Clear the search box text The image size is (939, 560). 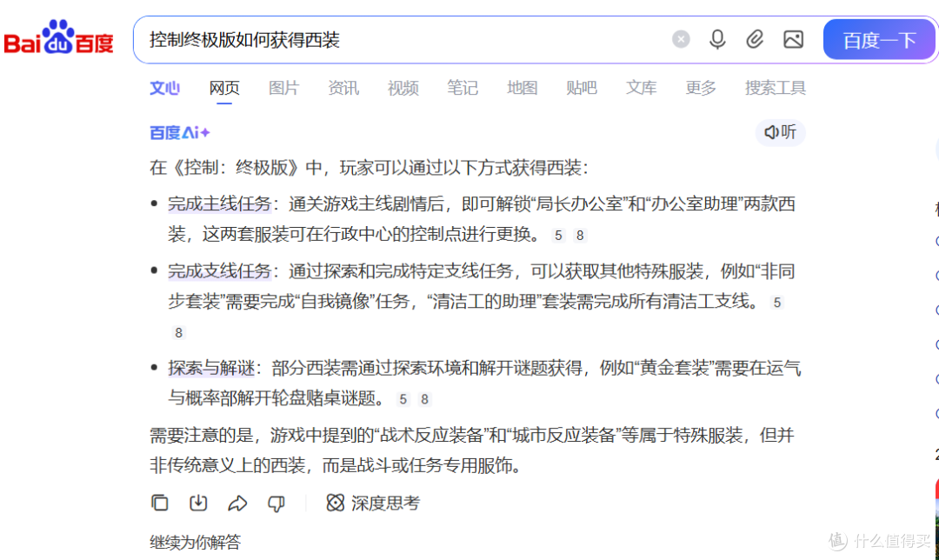tap(680, 39)
